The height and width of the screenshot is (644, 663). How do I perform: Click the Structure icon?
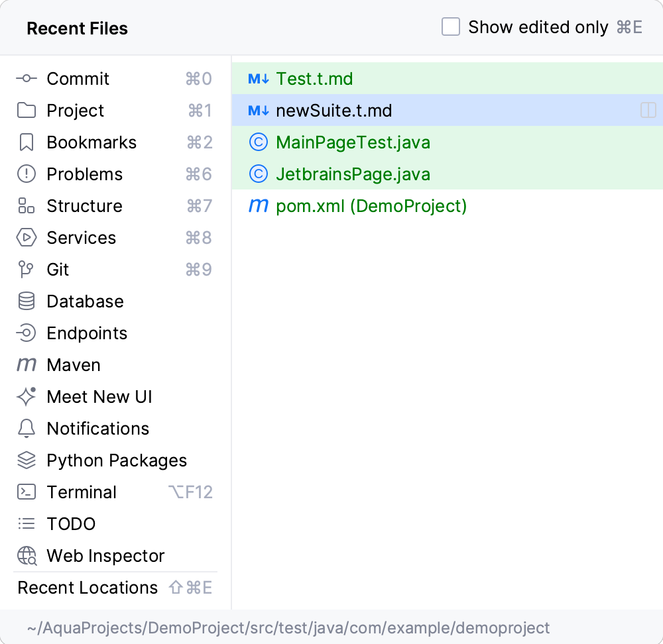point(27,206)
